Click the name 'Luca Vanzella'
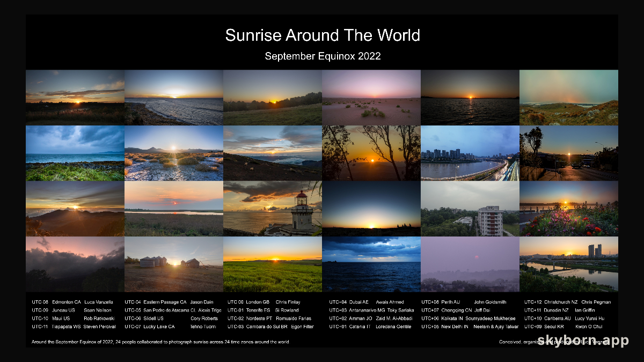Image resolution: width=644 pixels, height=362 pixels. (x=99, y=302)
